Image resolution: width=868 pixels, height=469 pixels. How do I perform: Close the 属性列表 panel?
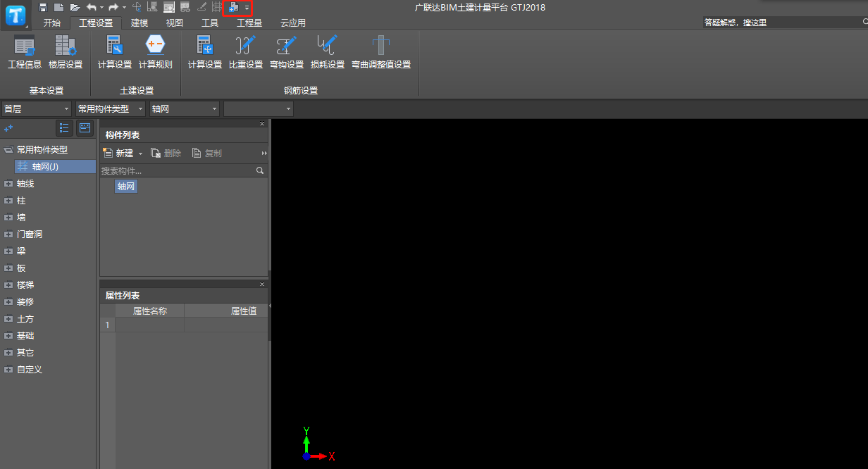point(262,284)
